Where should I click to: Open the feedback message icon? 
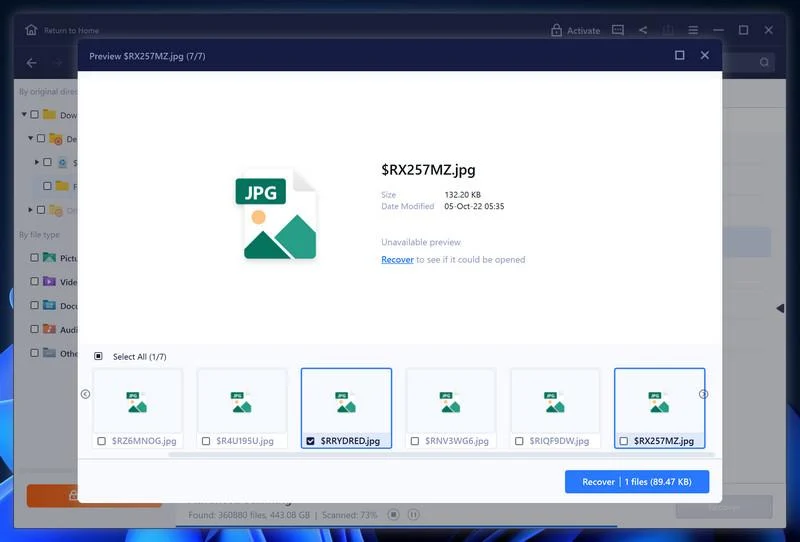click(x=618, y=30)
